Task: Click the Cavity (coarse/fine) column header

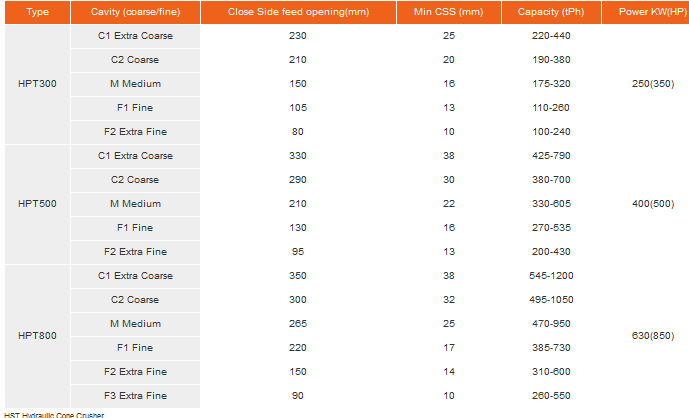Action: coord(135,12)
